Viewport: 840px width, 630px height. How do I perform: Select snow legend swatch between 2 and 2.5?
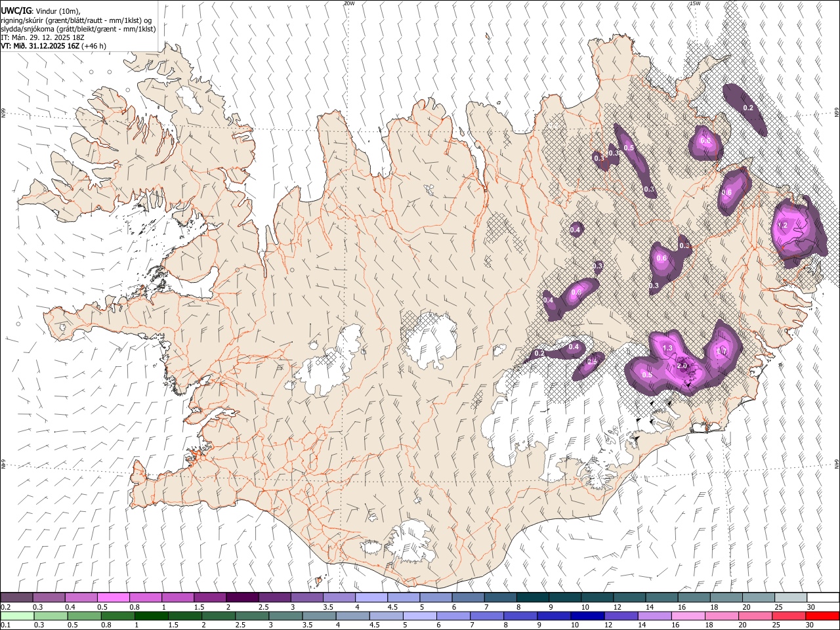pos(242,597)
